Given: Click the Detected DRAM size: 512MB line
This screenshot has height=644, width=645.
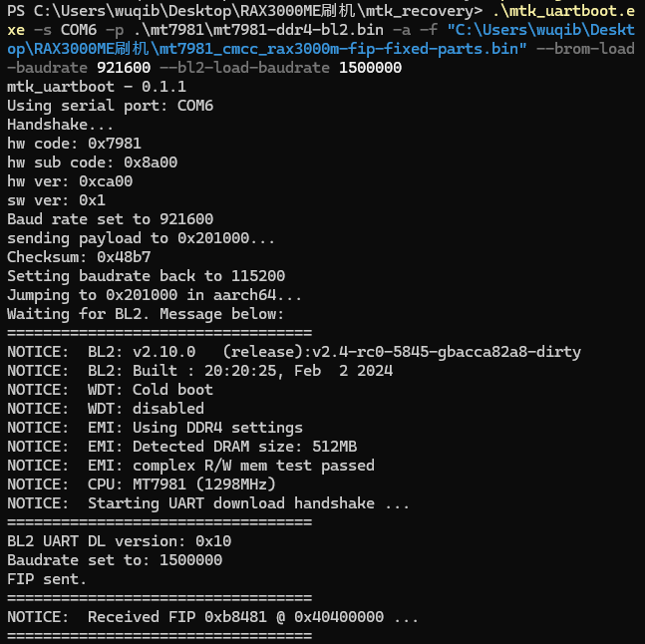Looking at the screenshot, I should point(181,447).
